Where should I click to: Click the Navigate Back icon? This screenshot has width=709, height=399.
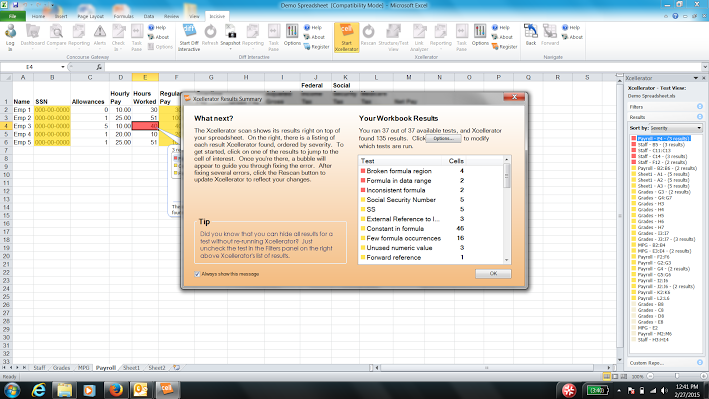531,35
